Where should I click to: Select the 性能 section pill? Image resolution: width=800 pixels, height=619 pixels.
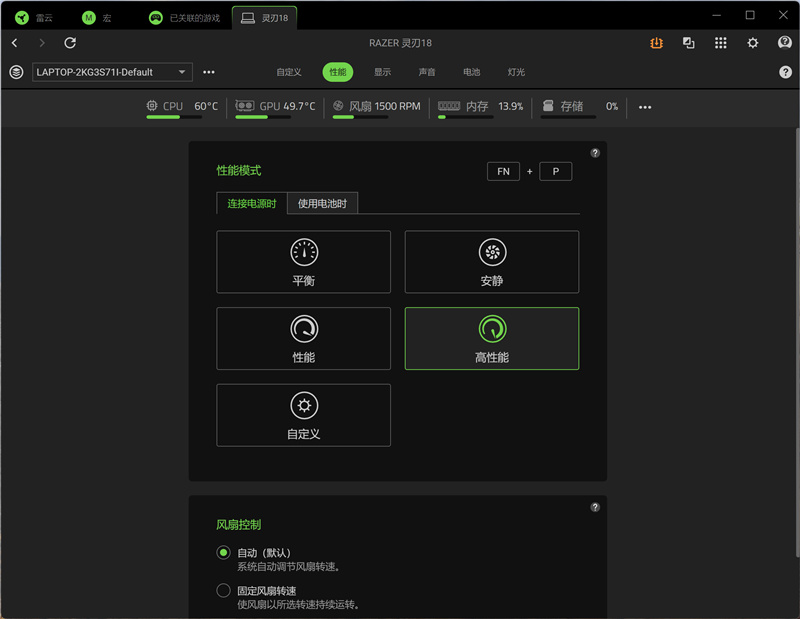click(x=338, y=72)
